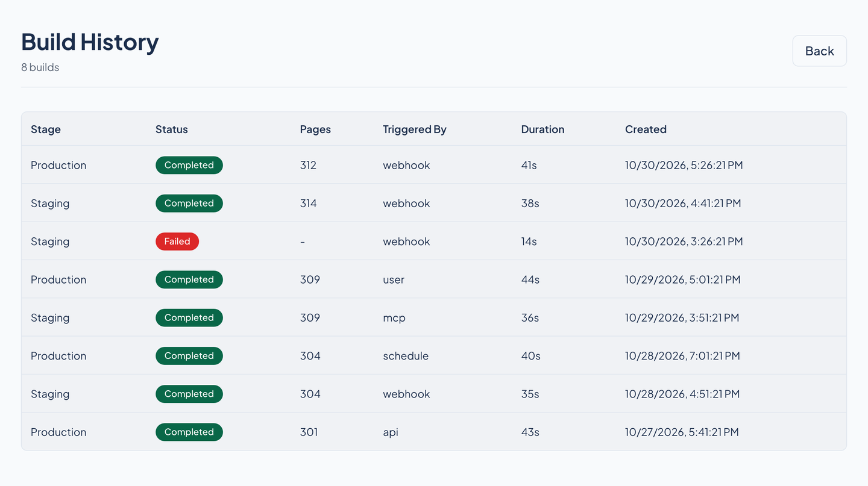This screenshot has height=486, width=868.
Task: Click "webhook" in the 14s build row
Action: [406, 241]
